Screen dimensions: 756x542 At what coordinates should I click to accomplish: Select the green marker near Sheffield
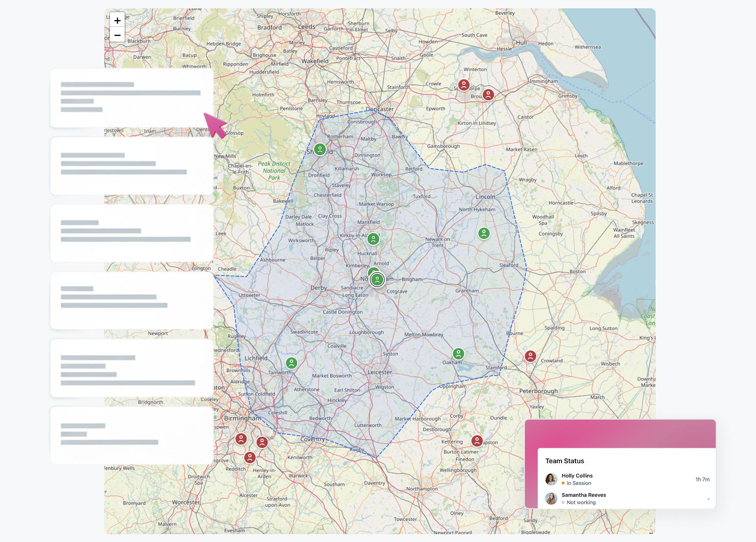pos(320,149)
